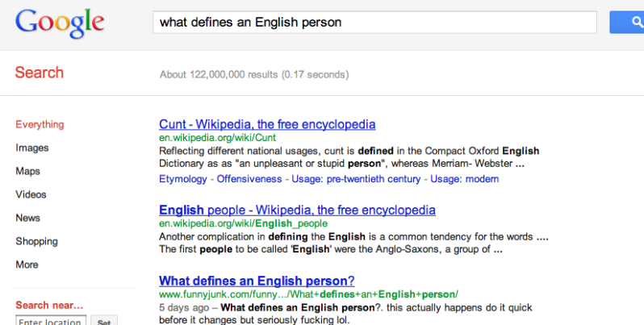Click the Google logo
Image resolution: width=644 pixels, height=325 pixels.
tap(60, 23)
